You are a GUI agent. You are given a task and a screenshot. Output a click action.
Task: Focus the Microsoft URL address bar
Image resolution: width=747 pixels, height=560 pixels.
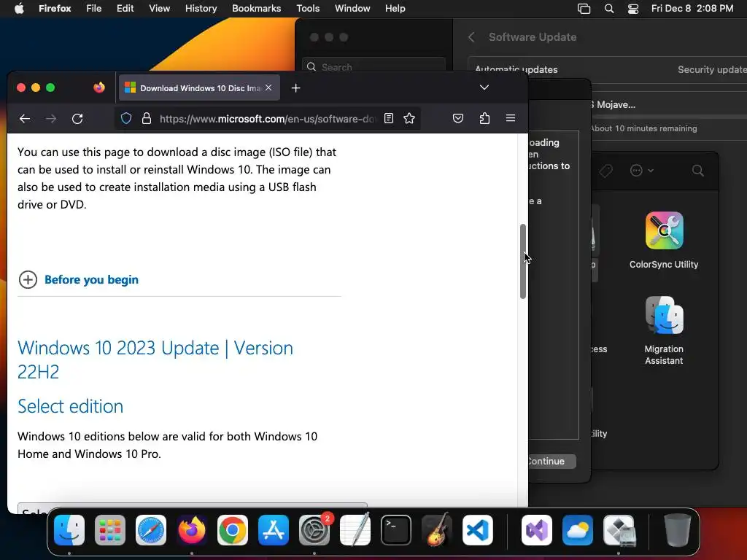[267, 119]
